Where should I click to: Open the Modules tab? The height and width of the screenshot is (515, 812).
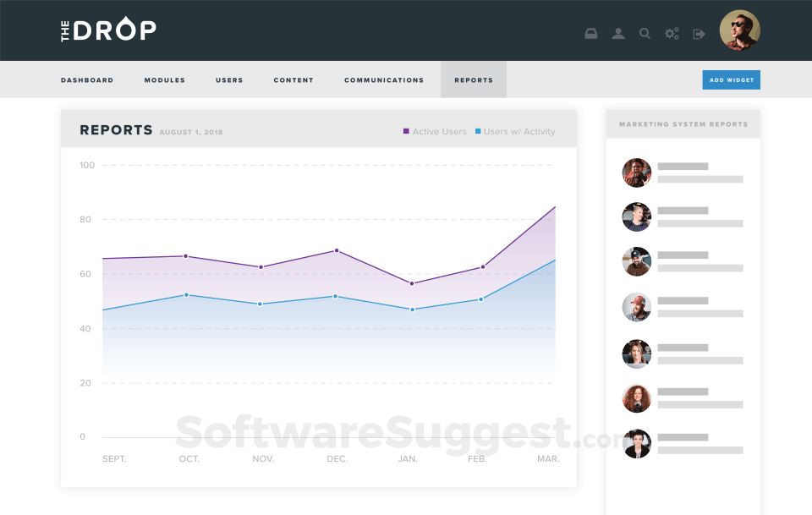click(165, 80)
